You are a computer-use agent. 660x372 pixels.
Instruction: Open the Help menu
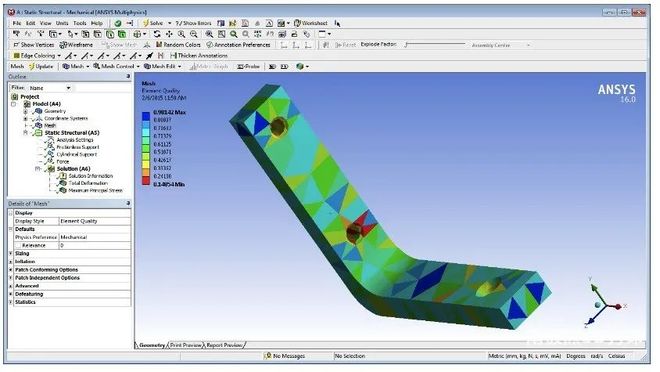pos(97,23)
